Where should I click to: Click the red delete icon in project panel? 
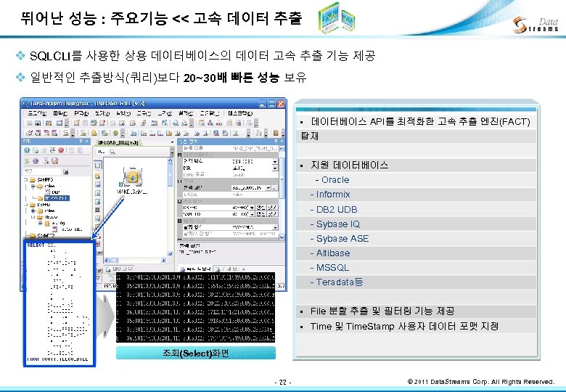click(x=61, y=150)
